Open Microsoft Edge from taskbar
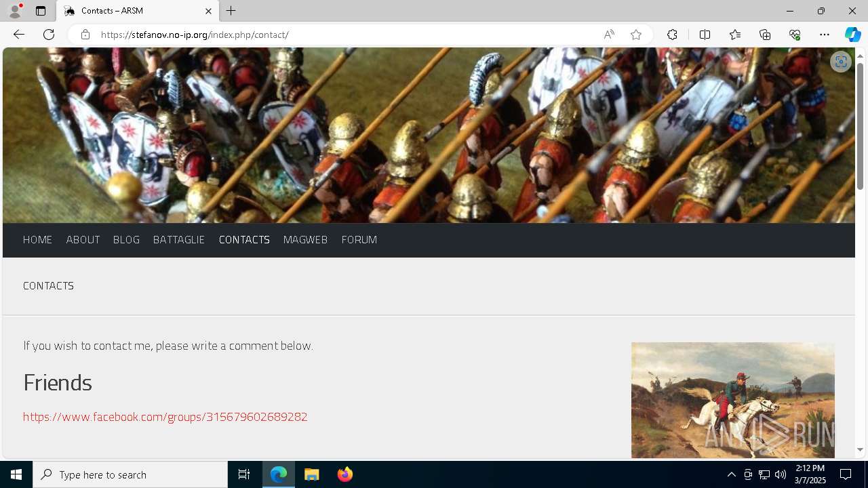Viewport: 868px width, 488px height. tap(279, 474)
